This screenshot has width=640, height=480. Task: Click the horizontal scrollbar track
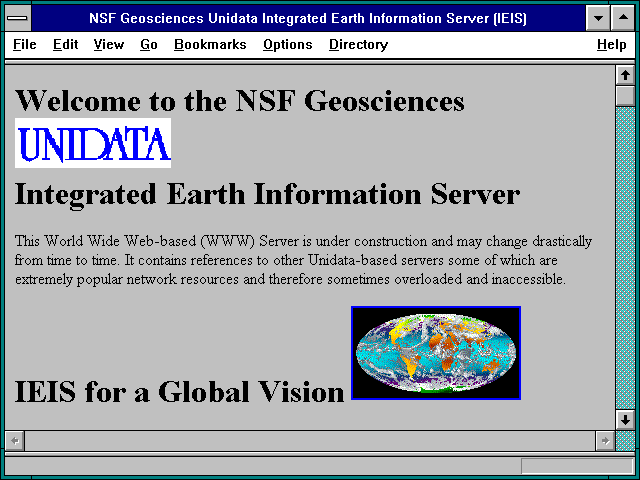tap(310, 441)
